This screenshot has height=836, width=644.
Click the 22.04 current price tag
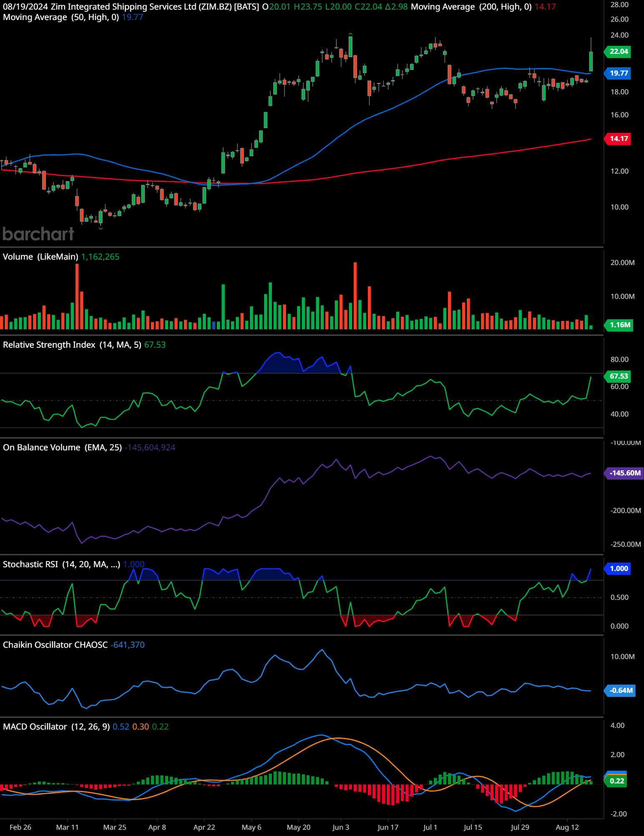click(618, 51)
